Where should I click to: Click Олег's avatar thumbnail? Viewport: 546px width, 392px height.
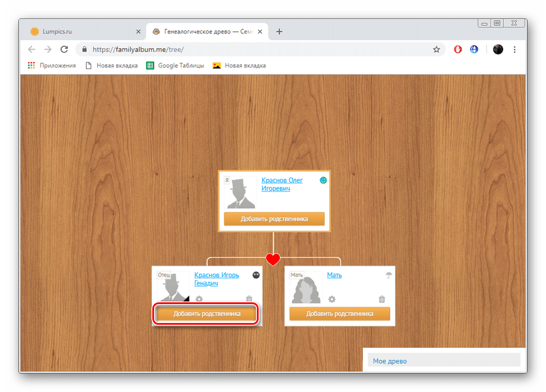(240, 192)
